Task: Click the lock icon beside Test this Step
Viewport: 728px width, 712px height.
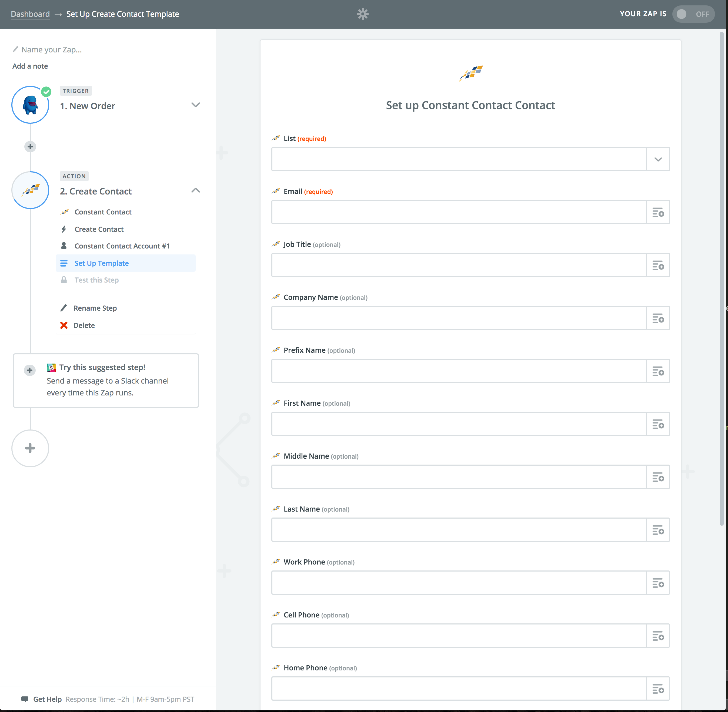Action: pyautogui.click(x=64, y=280)
